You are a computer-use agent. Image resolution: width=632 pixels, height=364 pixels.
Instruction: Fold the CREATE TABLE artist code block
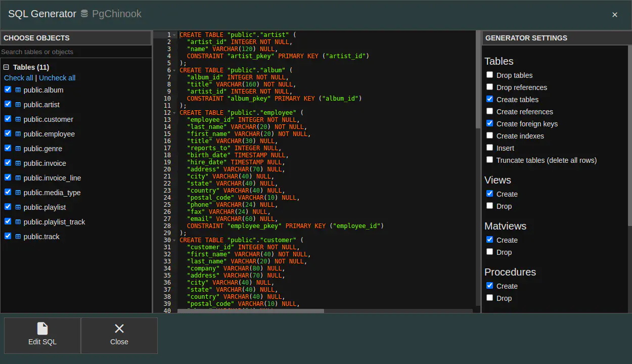coord(174,35)
